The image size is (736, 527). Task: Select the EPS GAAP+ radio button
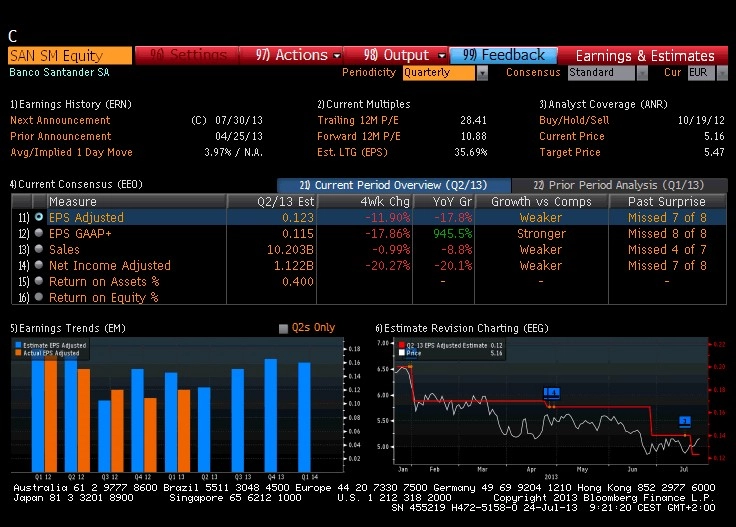[39, 233]
